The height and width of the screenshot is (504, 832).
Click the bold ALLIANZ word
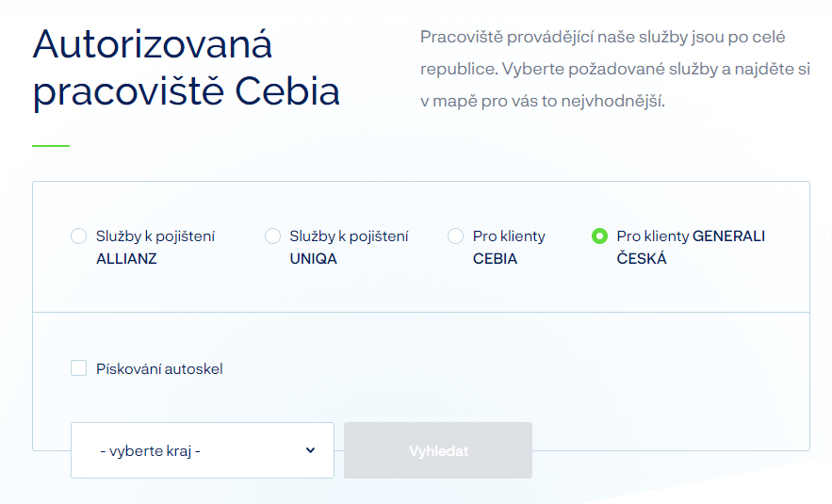(126, 259)
